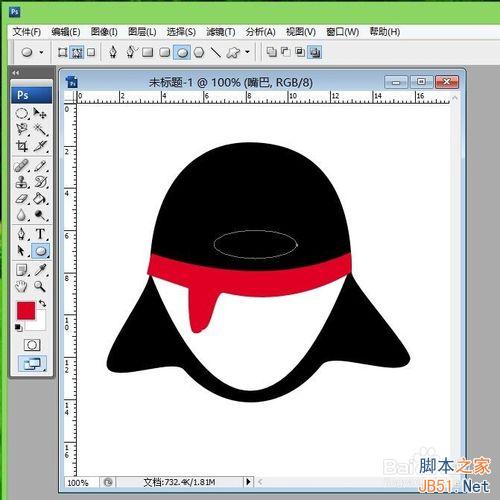
Task: Open the 选择(S) menu
Action: [x=181, y=32]
